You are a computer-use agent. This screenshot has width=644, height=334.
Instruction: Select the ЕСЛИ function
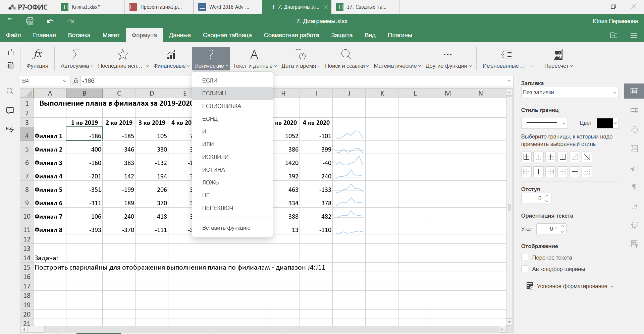pos(232,80)
